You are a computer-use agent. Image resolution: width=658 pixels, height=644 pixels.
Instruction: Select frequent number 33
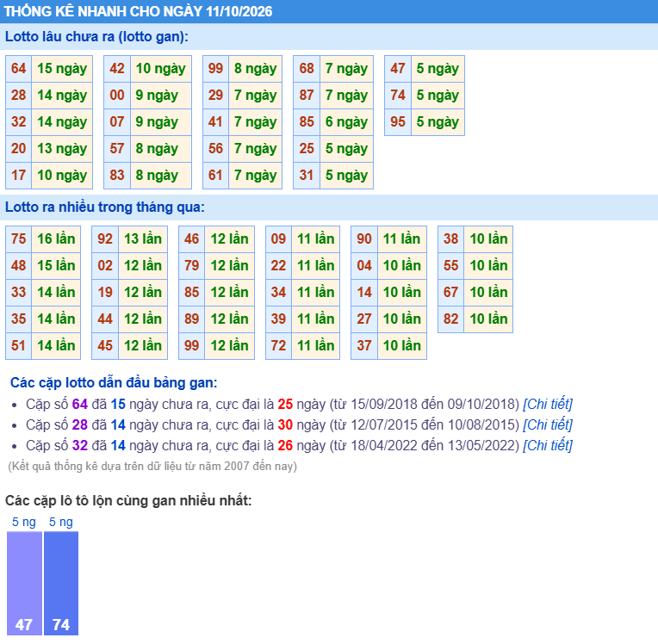click(18, 293)
